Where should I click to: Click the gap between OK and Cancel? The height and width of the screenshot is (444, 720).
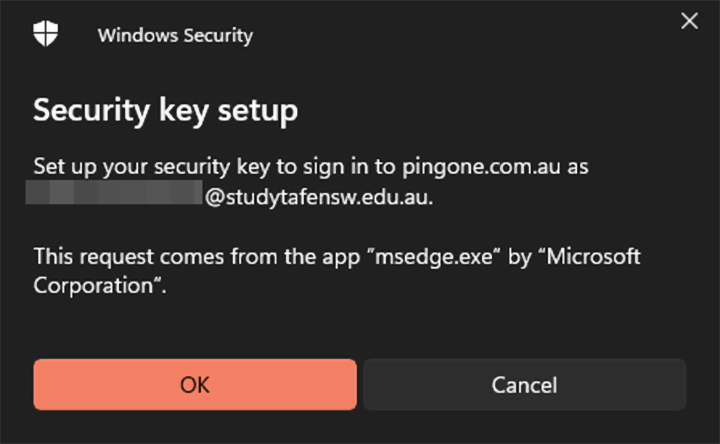[360, 385]
